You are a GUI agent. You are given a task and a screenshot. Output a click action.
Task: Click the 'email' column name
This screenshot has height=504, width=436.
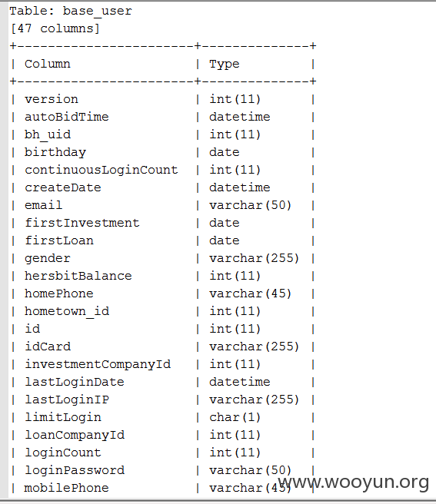point(43,205)
